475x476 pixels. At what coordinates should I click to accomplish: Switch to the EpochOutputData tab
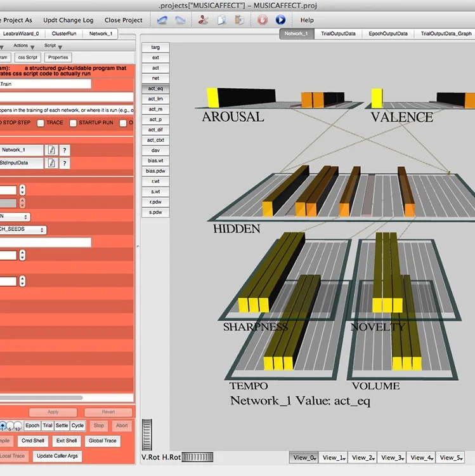click(388, 34)
